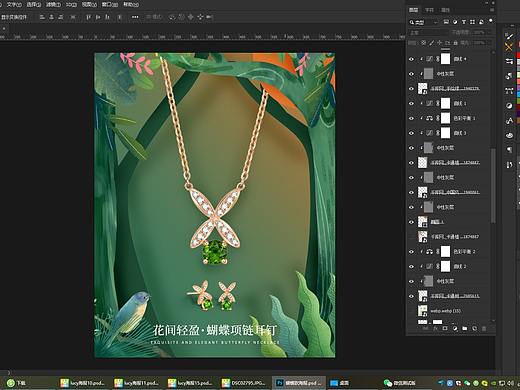Open the Layers panel flyout menu
The image size is (520, 390).
point(492,10)
